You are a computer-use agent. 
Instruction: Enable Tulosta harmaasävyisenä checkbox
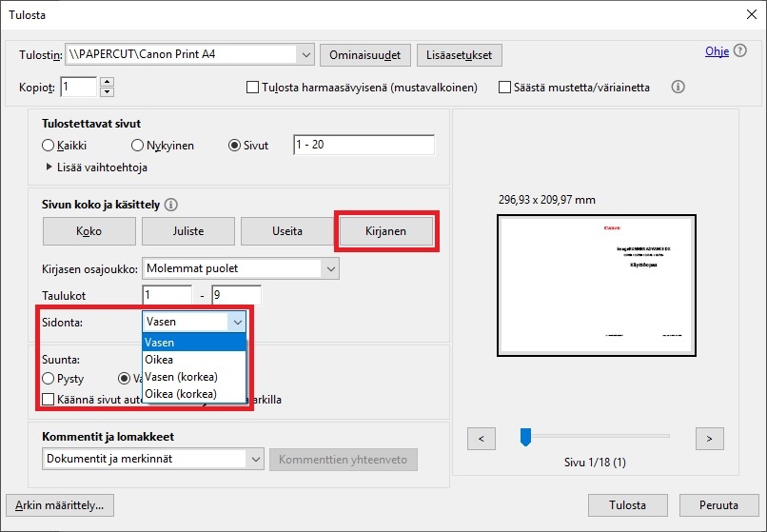[252, 88]
